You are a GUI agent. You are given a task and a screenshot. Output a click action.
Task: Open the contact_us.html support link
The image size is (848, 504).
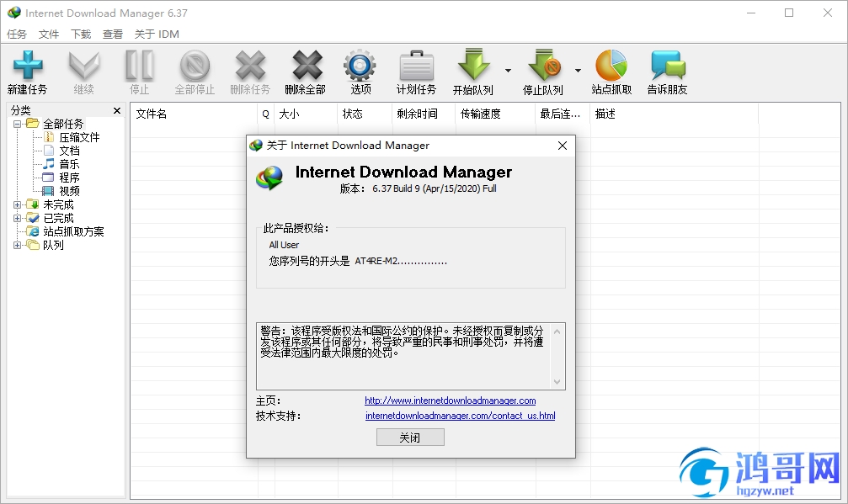[461, 416]
